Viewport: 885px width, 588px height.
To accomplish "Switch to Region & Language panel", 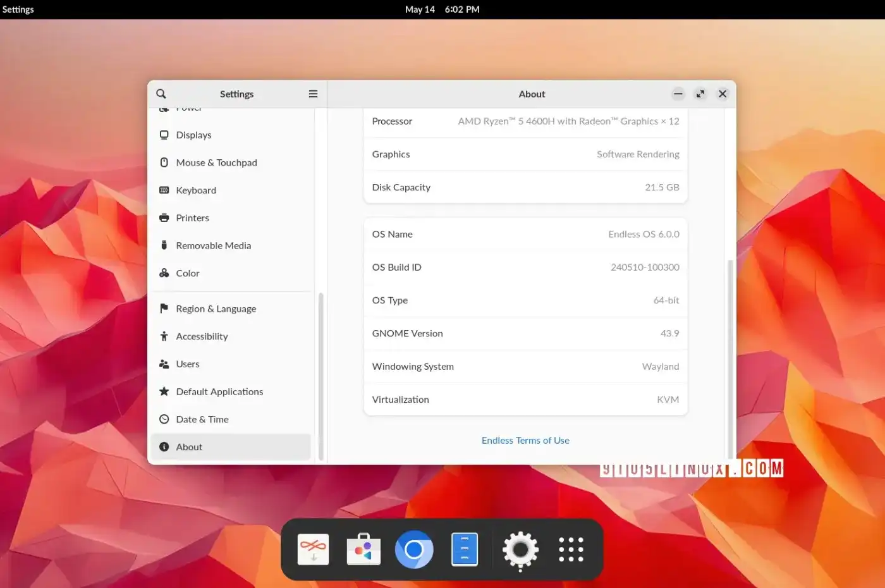I will click(x=231, y=309).
